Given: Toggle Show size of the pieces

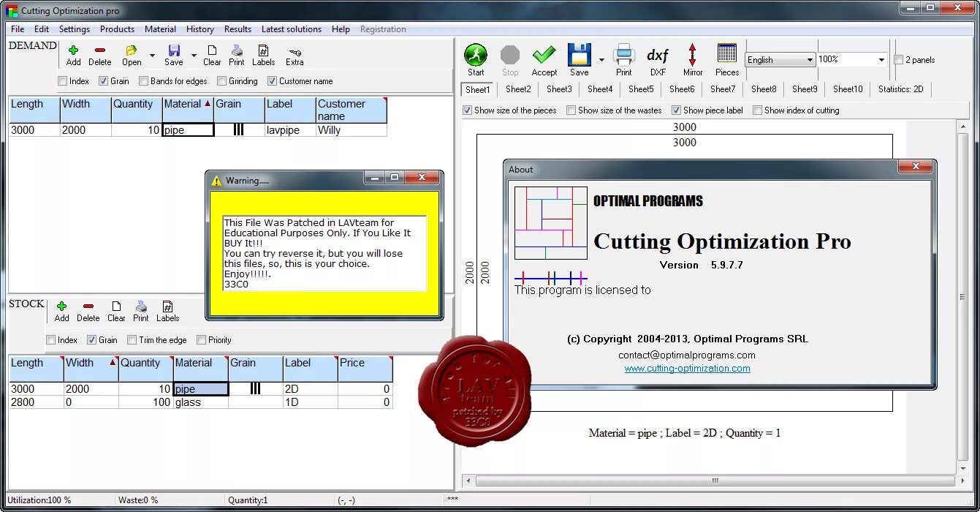Looking at the screenshot, I should (468, 110).
